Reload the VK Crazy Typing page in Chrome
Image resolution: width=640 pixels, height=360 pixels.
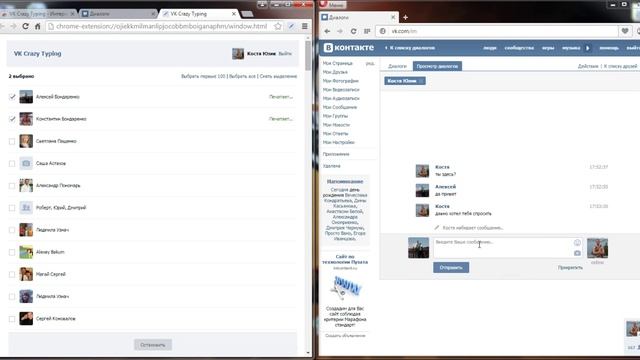[25, 26]
